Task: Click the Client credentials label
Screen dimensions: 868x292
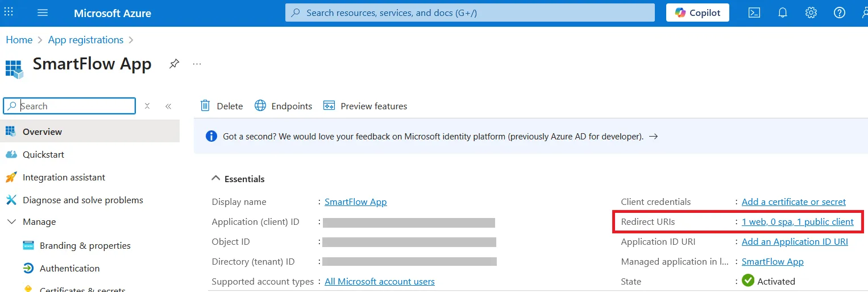Action: [x=656, y=202]
